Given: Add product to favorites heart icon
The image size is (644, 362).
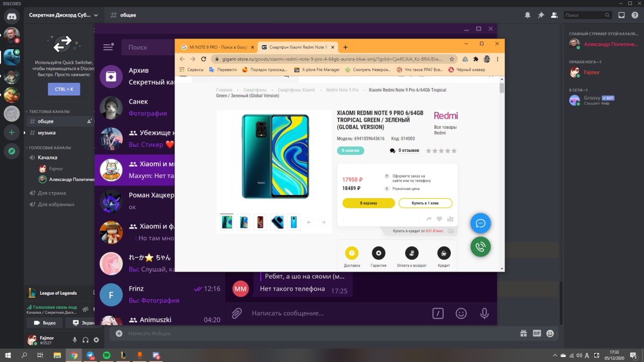Looking at the screenshot, I should (439, 219).
